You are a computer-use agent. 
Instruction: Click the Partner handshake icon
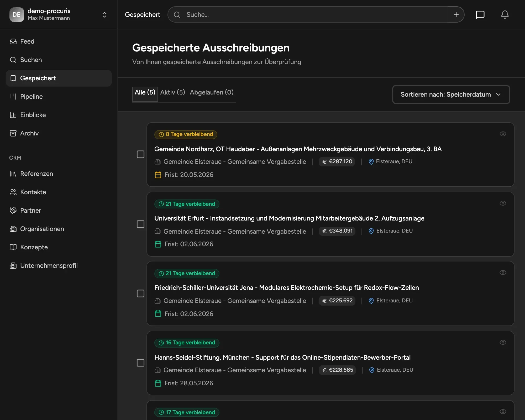pyautogui.click(x=13, y=211)
